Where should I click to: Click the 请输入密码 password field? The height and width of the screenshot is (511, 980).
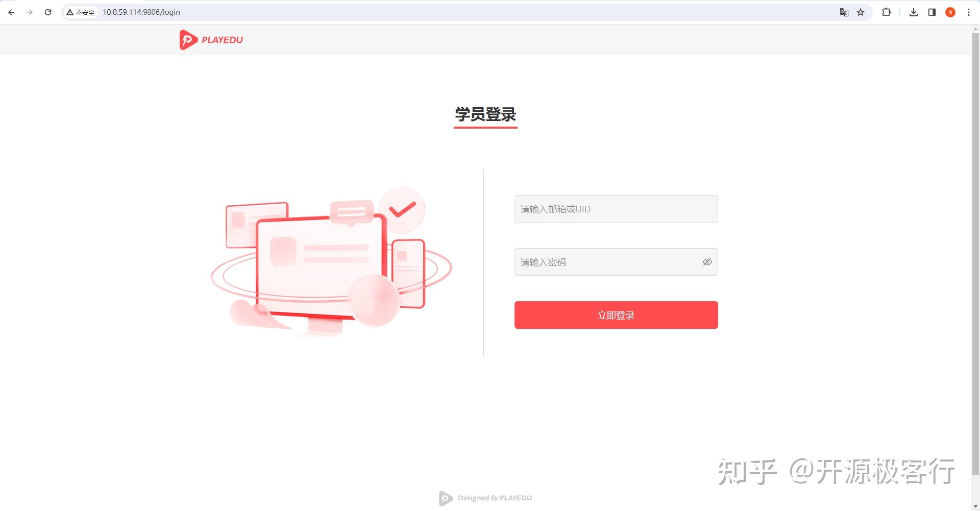(x=602, y=261)
